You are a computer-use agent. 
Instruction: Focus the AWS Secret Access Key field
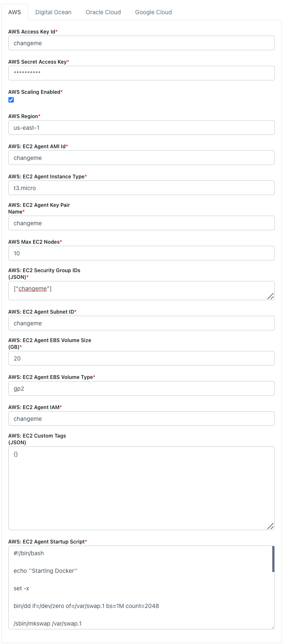141,73
